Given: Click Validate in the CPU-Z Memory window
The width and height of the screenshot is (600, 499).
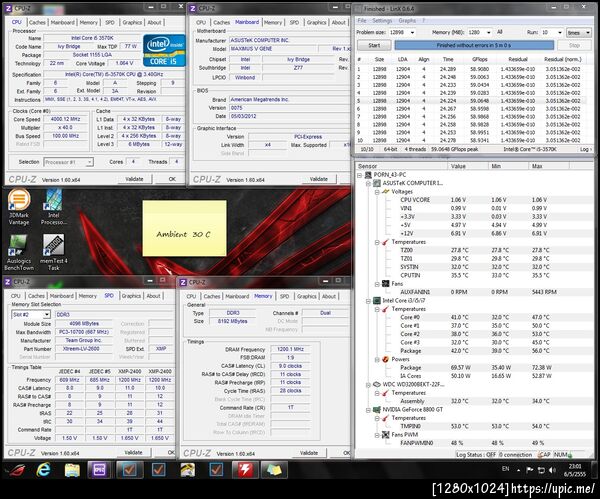Looking at the screenshot, I should coord(309,453).
